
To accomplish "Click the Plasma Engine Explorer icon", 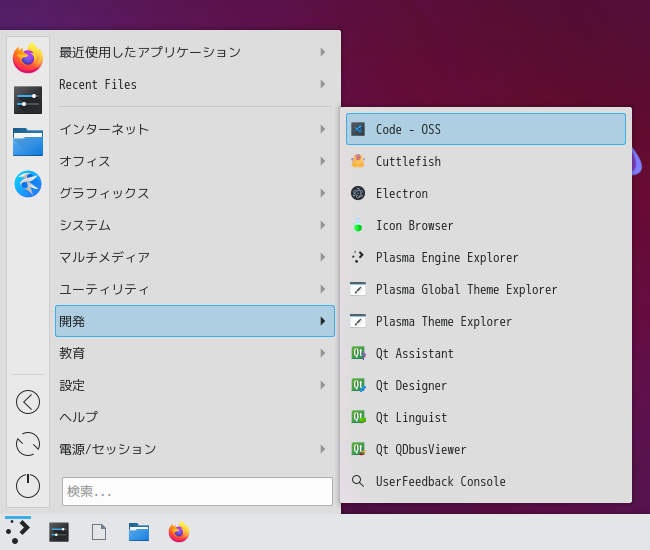I will pyautogui.click(x=358, y=257).
